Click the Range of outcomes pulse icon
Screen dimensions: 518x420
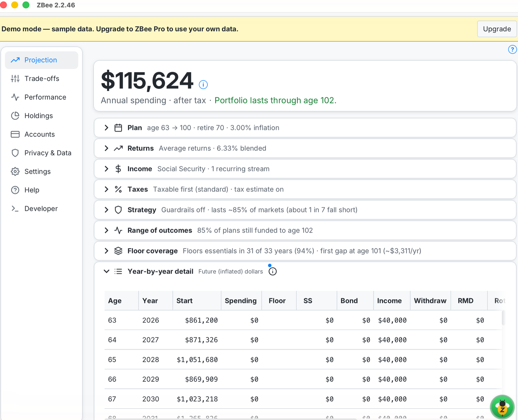118,230
